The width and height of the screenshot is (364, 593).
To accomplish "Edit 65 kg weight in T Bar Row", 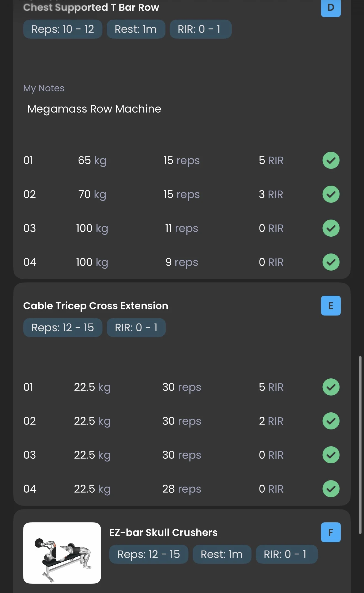I will click(x=92, y=161).
